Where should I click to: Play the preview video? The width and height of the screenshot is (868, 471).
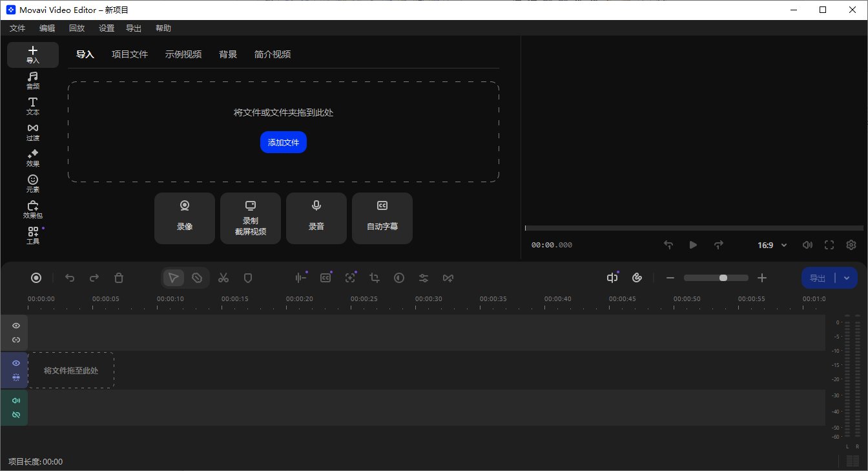[x=694, y=245]
